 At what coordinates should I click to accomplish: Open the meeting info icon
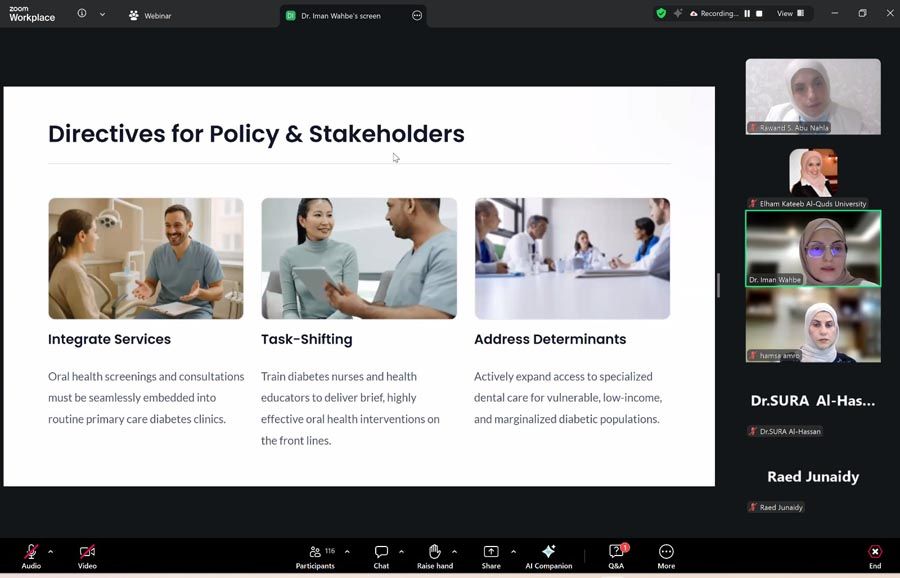point(82,13)
